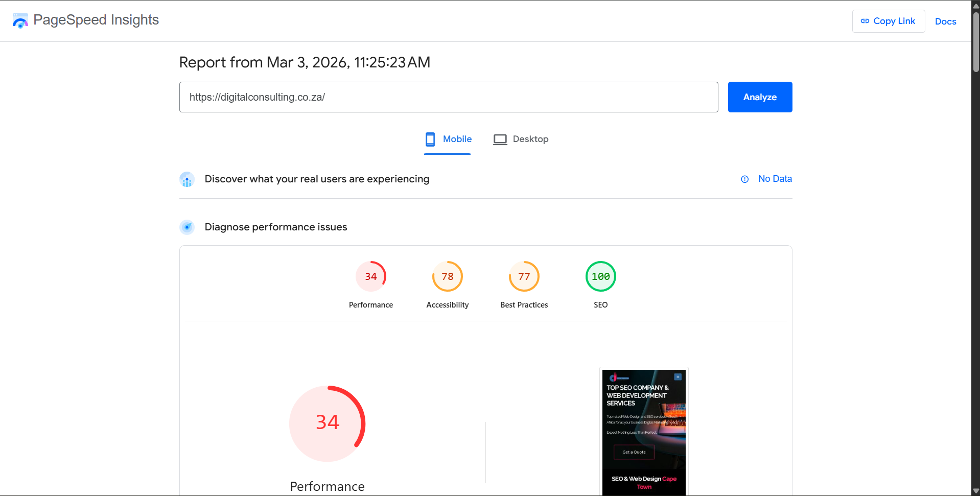This screenshot has width=980, height=496.
Task: Switch to the Desktop tab
Action: click(521, 139)
